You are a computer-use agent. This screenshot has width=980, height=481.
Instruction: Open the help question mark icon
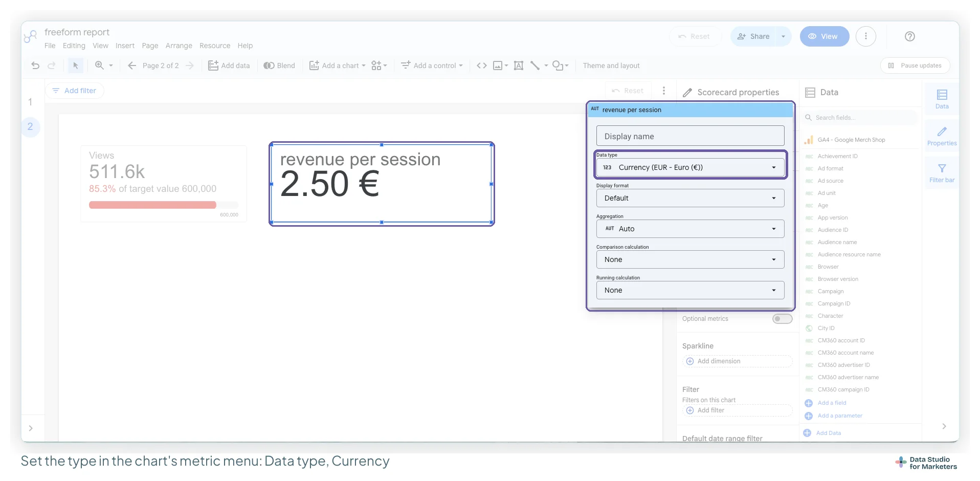[909, 36]
